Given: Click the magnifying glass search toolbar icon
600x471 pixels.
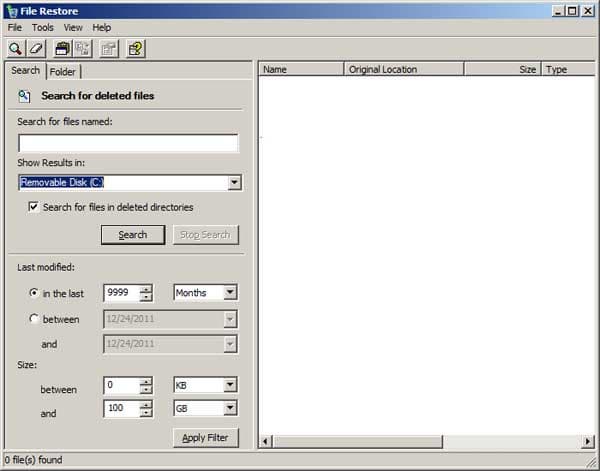Looking at the screenshot, I should click(x=15, y=49).
